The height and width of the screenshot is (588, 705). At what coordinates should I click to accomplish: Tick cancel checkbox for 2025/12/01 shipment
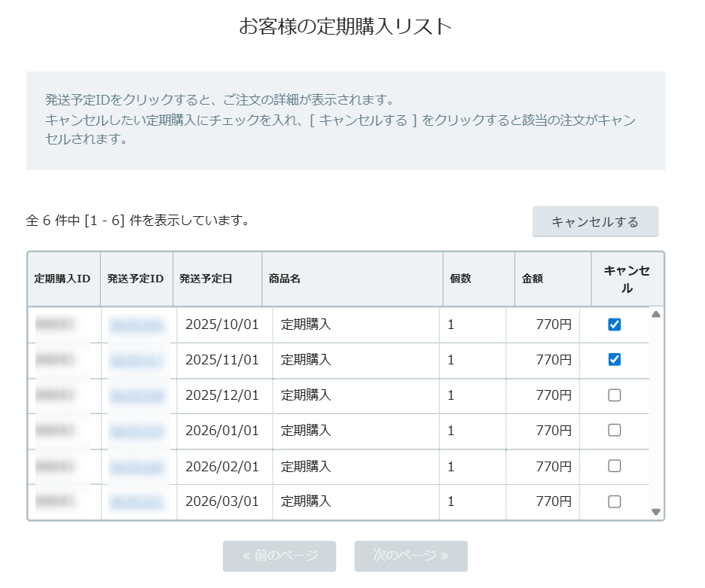point(614,395)
